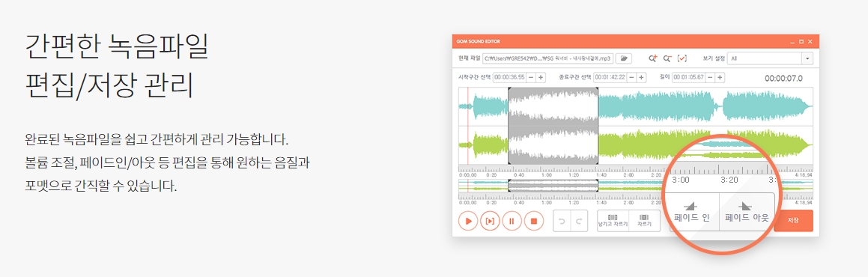The image size is (868, 277).
Task: Decrease the 시작구간 start time
Action: (x=531, y=77)
